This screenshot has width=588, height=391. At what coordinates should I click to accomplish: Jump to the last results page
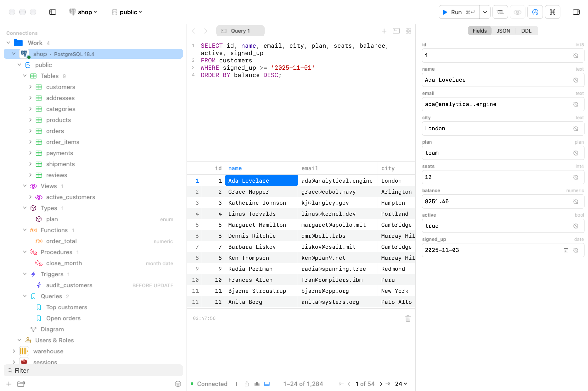[x=388, y=384]
